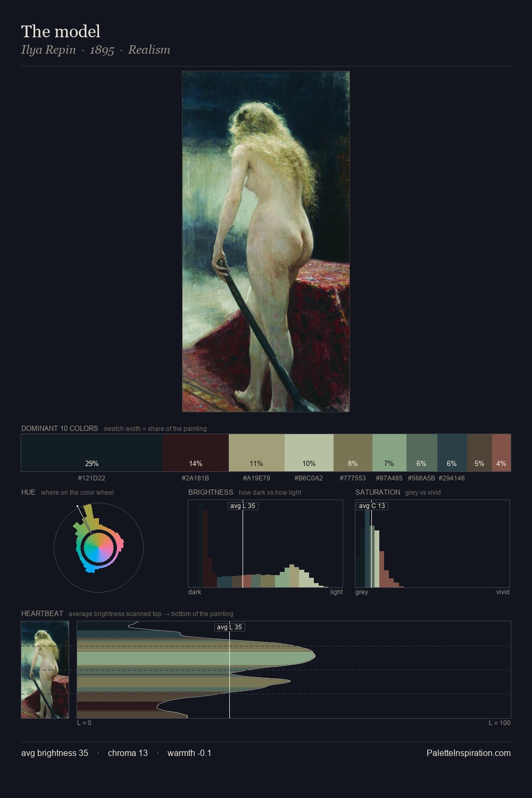Viewport: 532px width, 798px height.
Task: Click the 'DOMINANT 10 COLORS' heading
Action: point(60,428)
